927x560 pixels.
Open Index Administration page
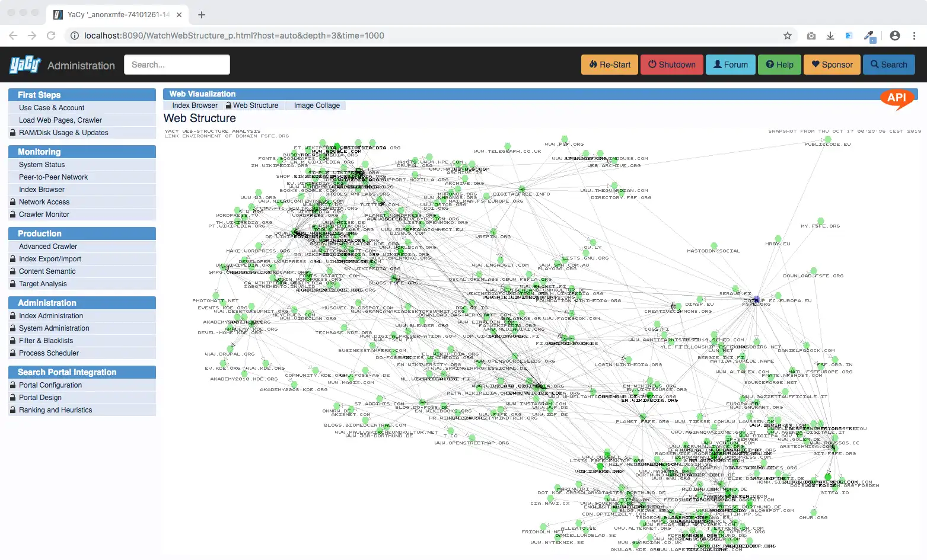click(x=82, y=316)
